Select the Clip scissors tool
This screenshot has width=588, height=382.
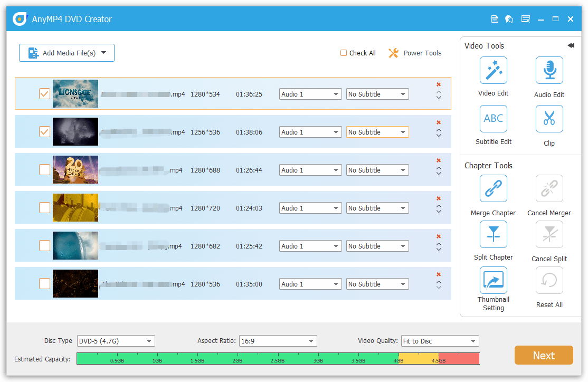click(549, 119)
